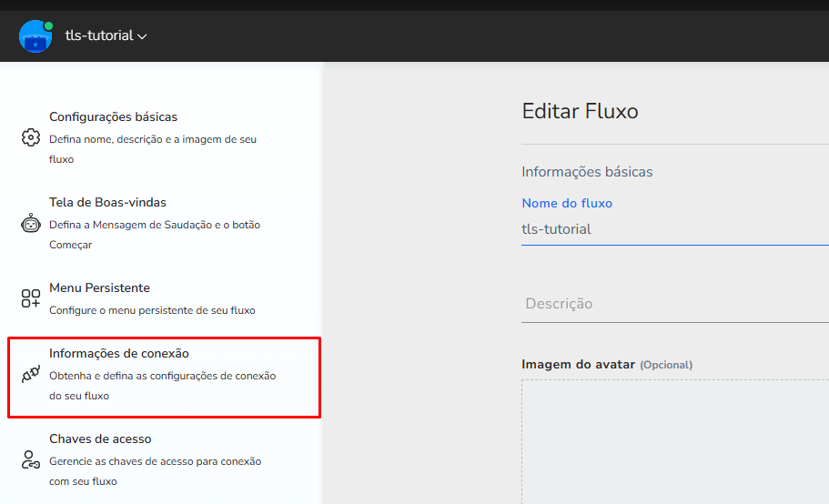Click the gear icon for Configurações básicas
Screen dimensions: 829x504
(x=31, y=137)
